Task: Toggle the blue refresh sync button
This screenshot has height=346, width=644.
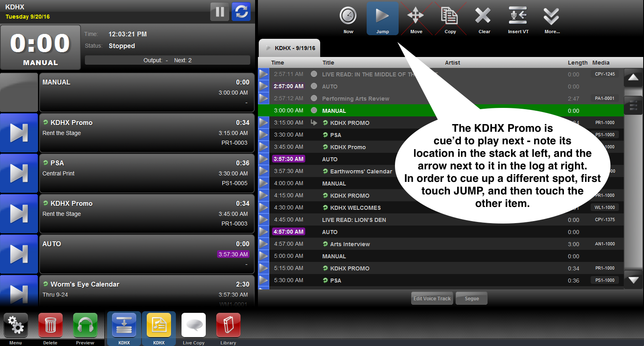Action: [x=241, y=12]
